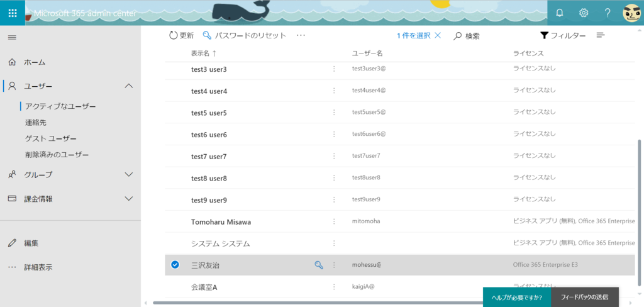The image size is (644, 307).
Task: Select 課金情報 in the navigation
Action: click(38, 199)
